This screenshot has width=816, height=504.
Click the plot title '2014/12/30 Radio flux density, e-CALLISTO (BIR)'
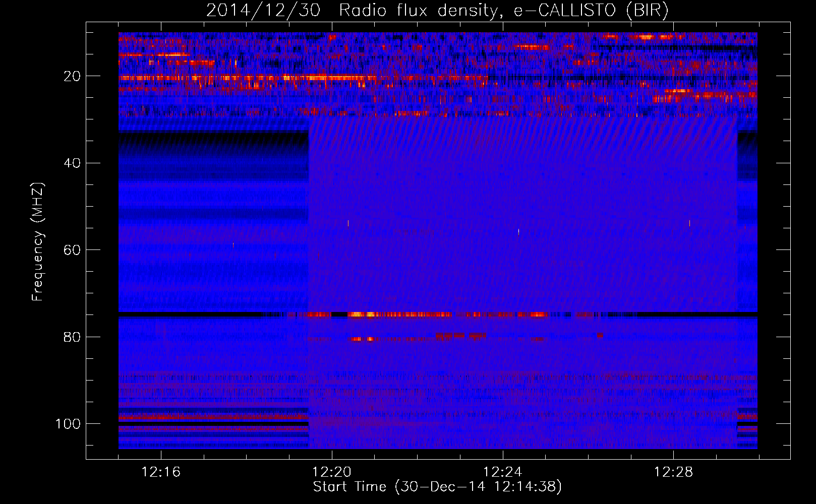[x=437, y=11]
